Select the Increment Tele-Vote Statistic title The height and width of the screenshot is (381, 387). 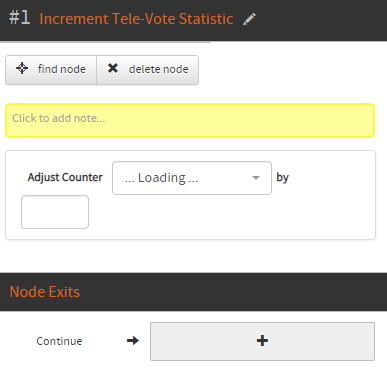click(x=136, y=19)
